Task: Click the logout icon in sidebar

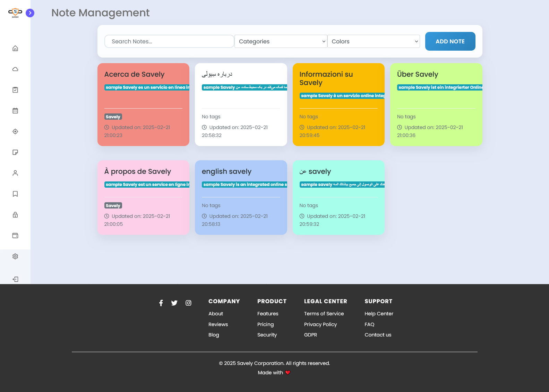Action: [x=15, y=279]
